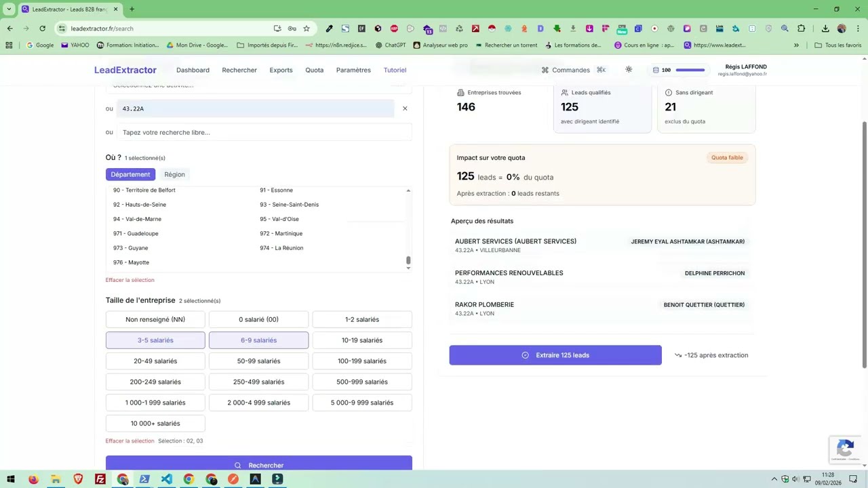Select department 92 - Hauts-de-Seine
The image size is (868, 488).
(x=140, y=205)
